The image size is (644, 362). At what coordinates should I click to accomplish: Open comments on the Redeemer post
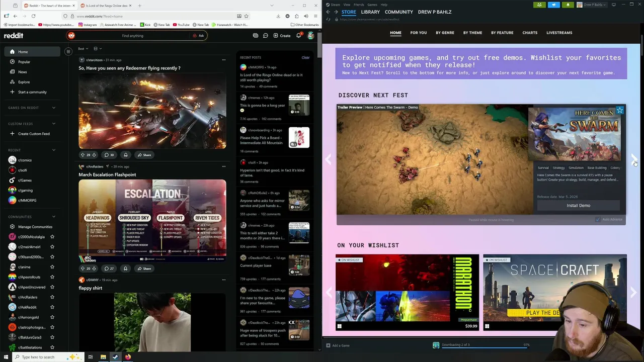pos(109,155)
